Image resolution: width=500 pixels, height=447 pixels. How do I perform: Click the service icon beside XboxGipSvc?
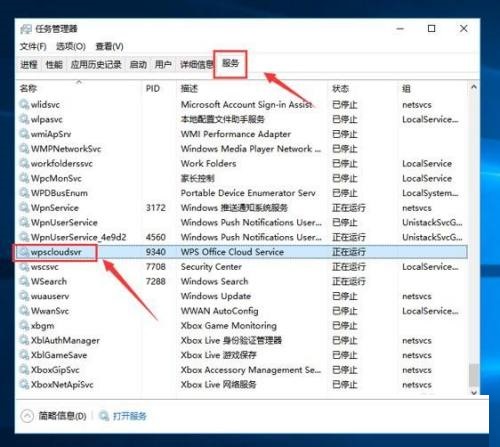coord(24,370)
